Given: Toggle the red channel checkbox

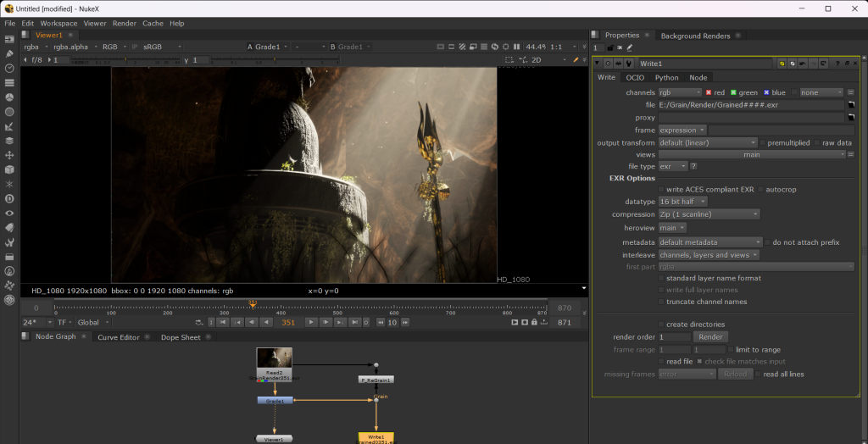Looking at the screenshot, I should point(709,92).
